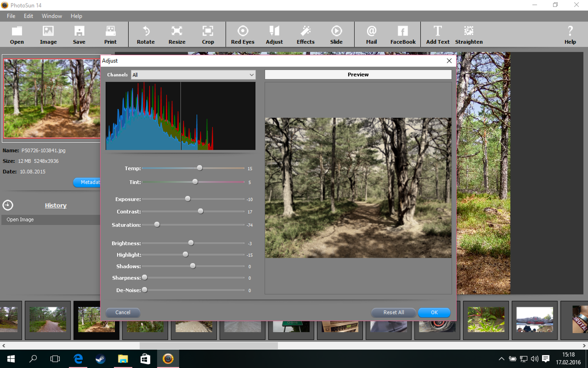Open the Window menu
Viewport: 588px width, 368px height.
tap(52, 16)
